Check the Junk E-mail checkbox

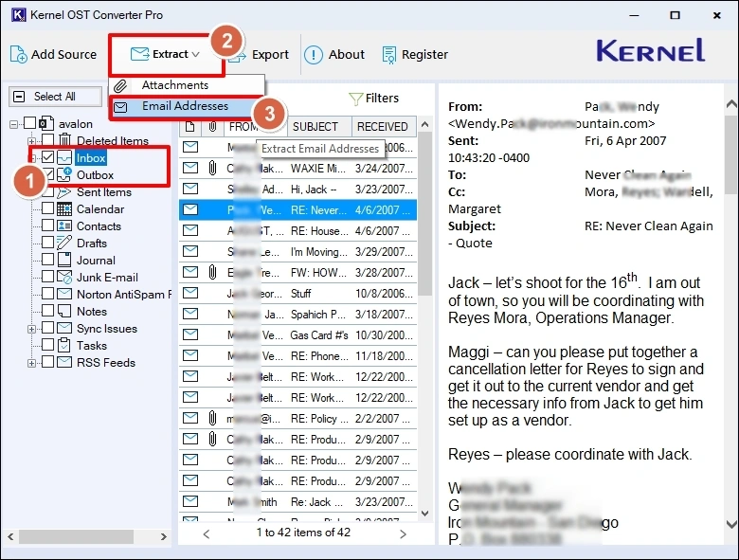pyautogui.click(x=47, y=277)
